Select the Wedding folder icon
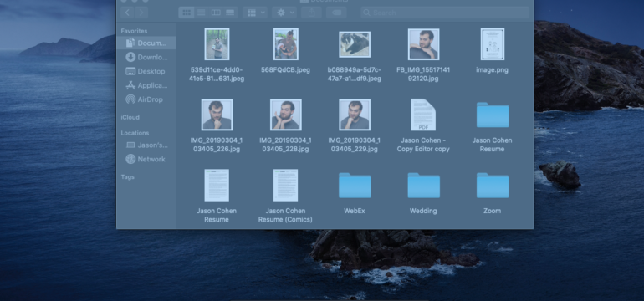This screenshot has height=301, width=644. click(x=423, y=186)
